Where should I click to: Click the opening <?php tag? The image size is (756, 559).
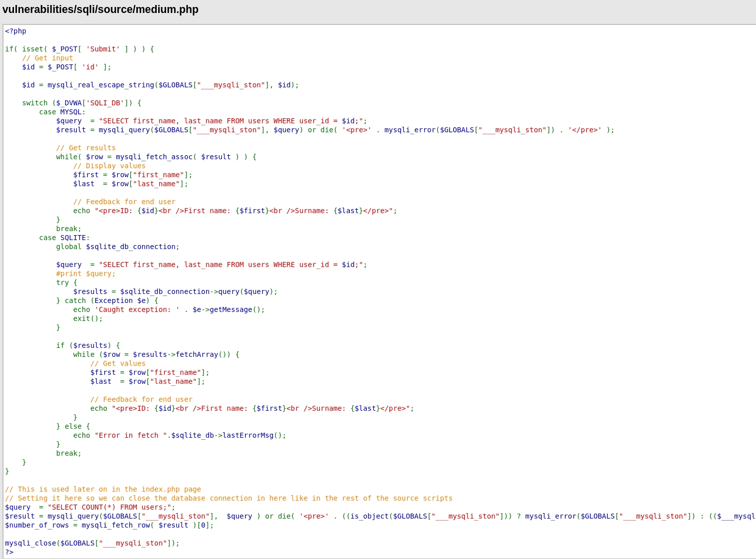[15, 31]
